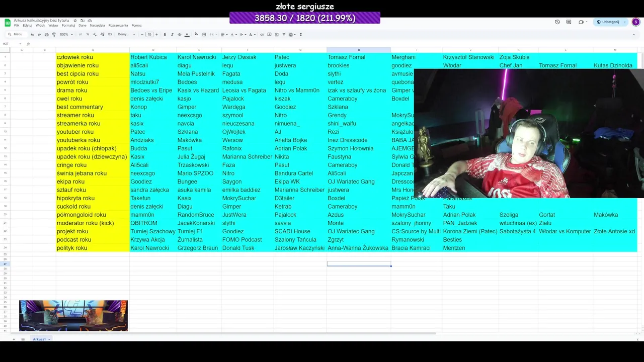Image resolution: width=644 pixels, height=362 pixels.
Task: Open the Rozszerzenia menu
Action: 118,26
